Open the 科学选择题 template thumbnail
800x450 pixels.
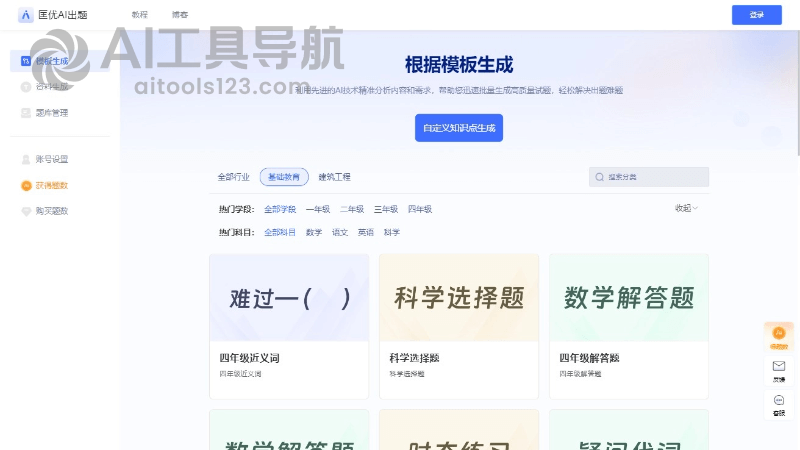point(459,297)
